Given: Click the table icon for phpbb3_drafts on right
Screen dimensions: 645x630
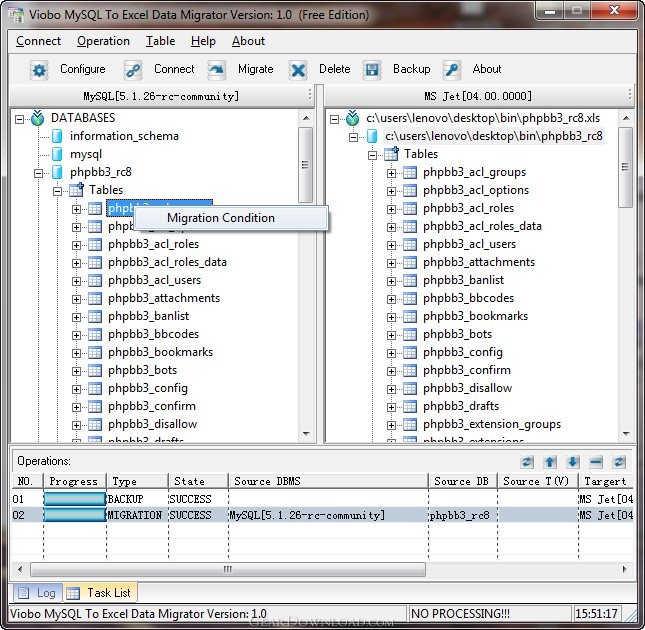Looking at the screenshot, I should tap(410, 406).
